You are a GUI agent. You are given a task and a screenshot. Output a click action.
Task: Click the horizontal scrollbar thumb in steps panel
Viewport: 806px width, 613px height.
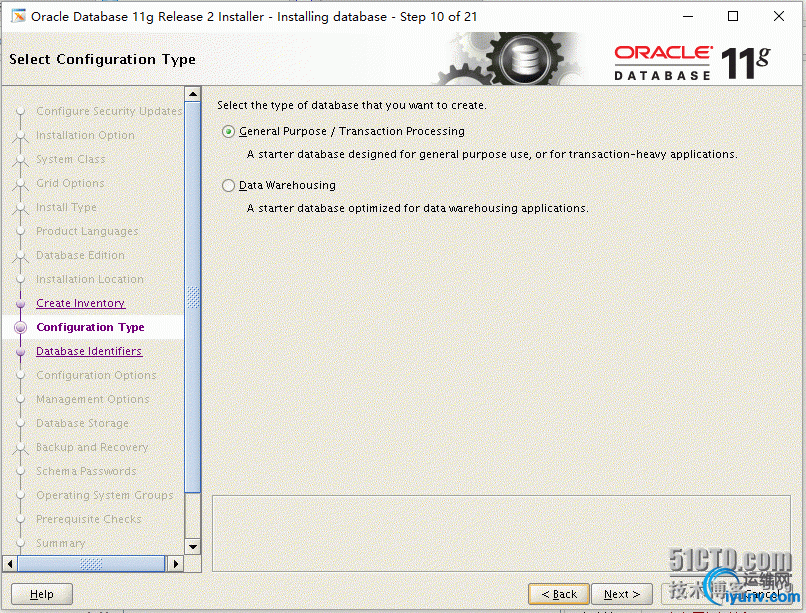(x=91, y=564)
